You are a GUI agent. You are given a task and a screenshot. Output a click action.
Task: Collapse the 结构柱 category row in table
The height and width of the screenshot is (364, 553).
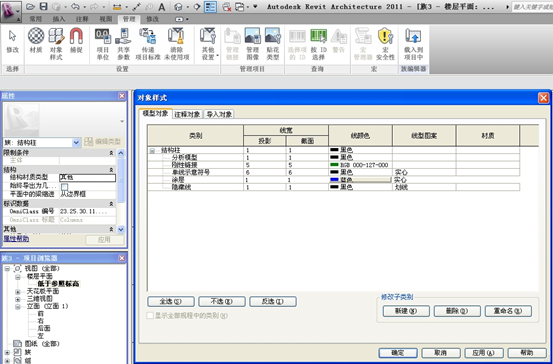[152, 151]
